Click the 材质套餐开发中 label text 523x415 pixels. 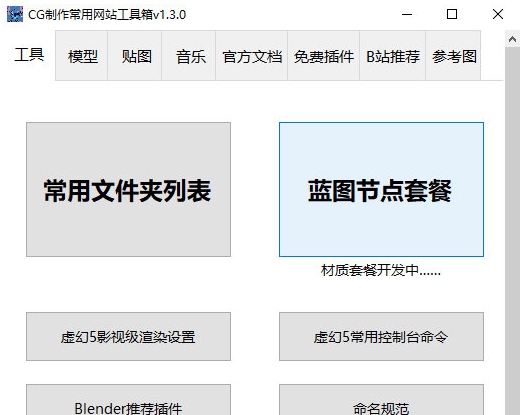(x=381, y=270)
